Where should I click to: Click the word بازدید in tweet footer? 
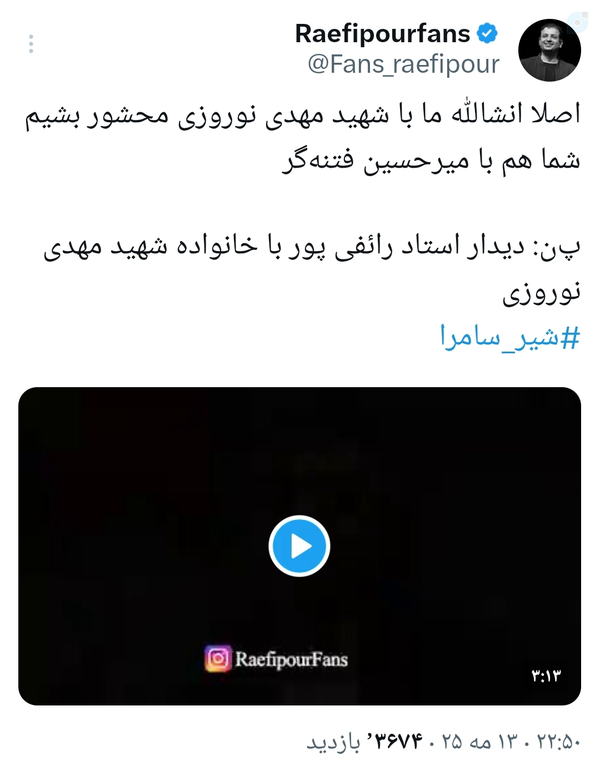pos(333,742)
